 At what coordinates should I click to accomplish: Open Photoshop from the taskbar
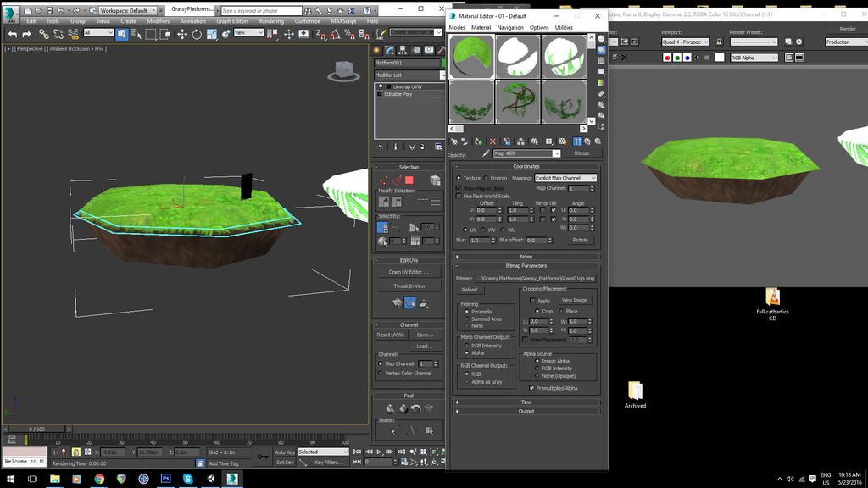click(165, 479)
